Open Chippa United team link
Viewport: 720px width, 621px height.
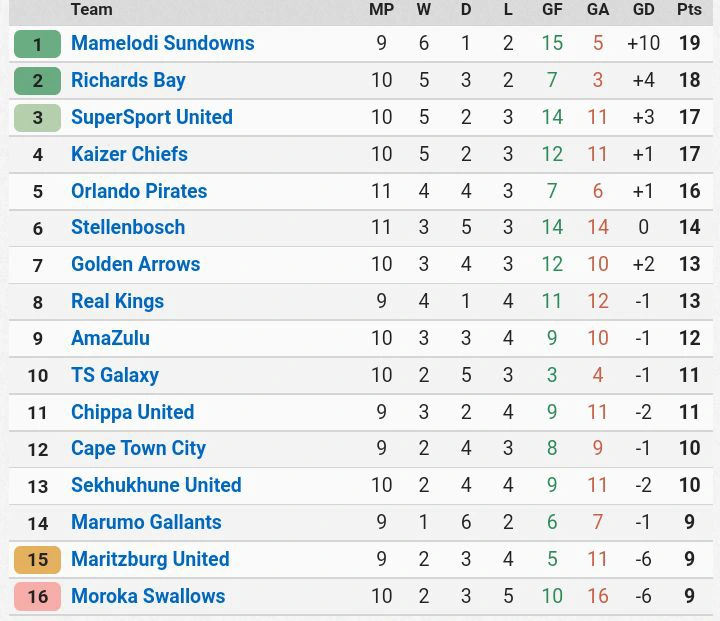point(132,412)
